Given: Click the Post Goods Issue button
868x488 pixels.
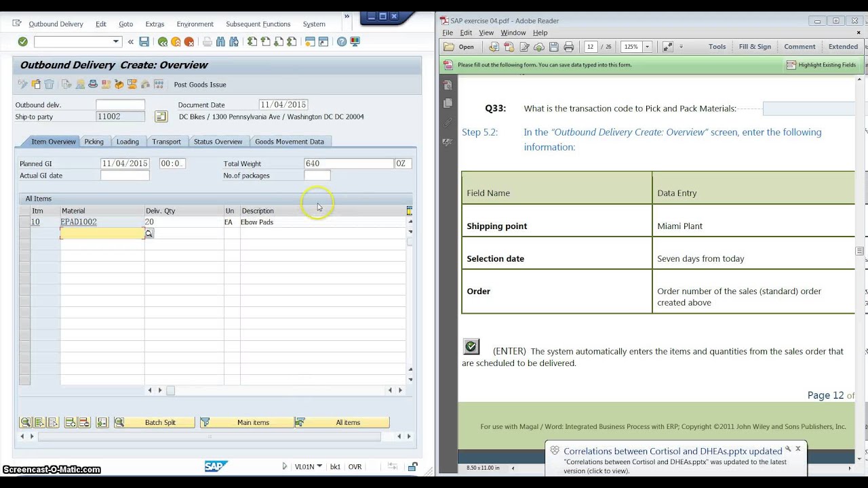Looking at the screenshot, I should tap(200, 85).
